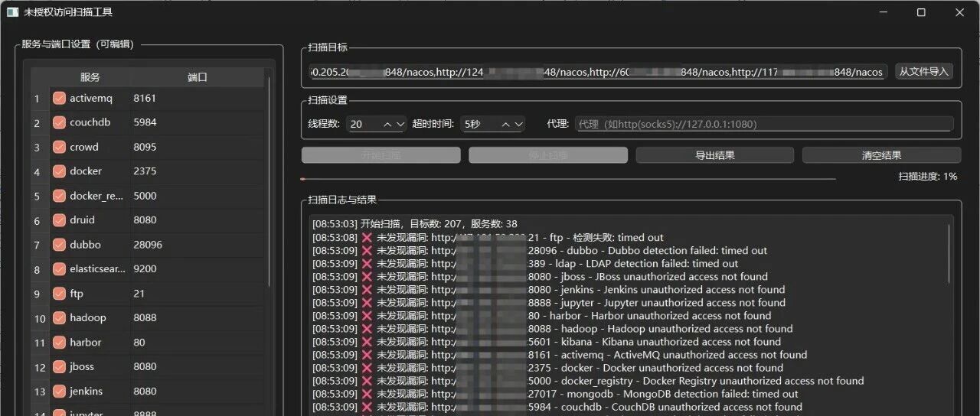
Task: Click the 停止扫描 button
Action: click(547, 155)
